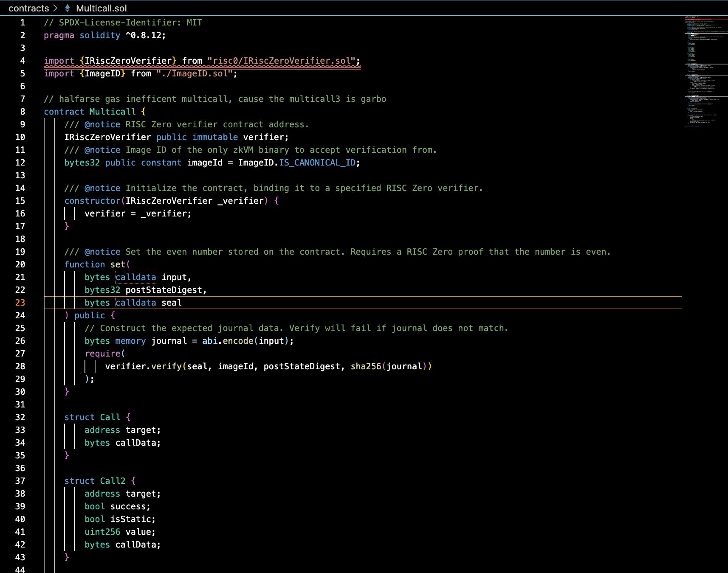Click the 'set' function name
Viewport: 728px width, 573px height.
pyautogui.click(x=118, y=264)
